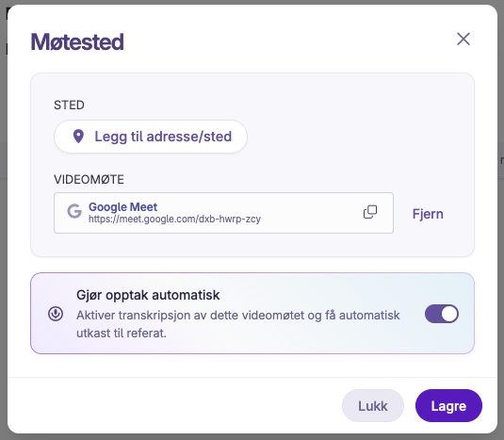This screenshot has width=504, height=440.
Task: Dismiss the dialog with Lukk
Action: tap(373, 405)
